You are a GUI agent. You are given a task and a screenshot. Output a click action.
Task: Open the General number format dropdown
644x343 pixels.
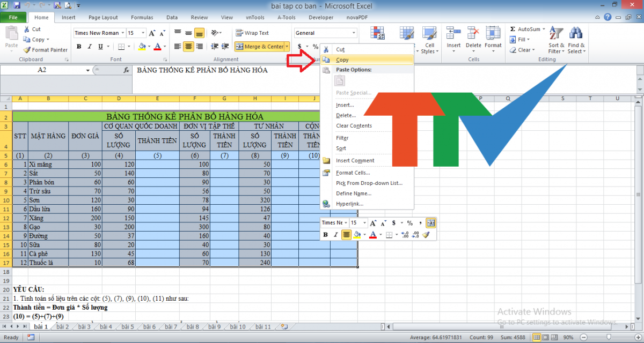353,33
